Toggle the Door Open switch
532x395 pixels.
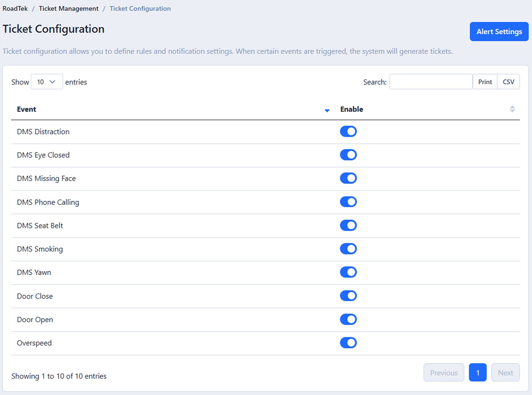tap(348, 319)
